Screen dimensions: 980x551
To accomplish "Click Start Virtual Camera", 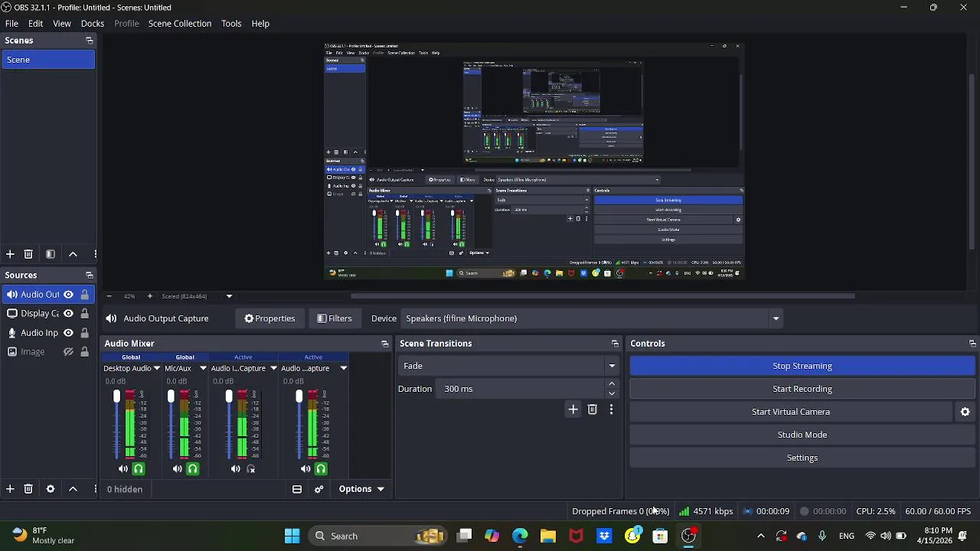I will (x=791, y=412).
